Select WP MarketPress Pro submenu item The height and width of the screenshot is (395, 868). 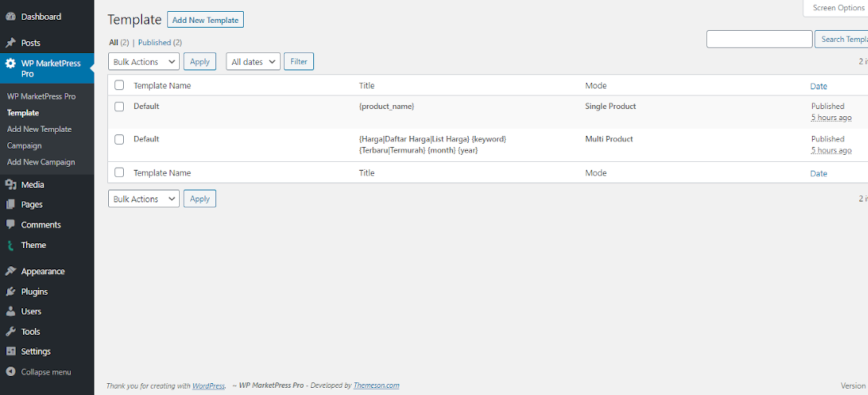(x=42, y=96)
